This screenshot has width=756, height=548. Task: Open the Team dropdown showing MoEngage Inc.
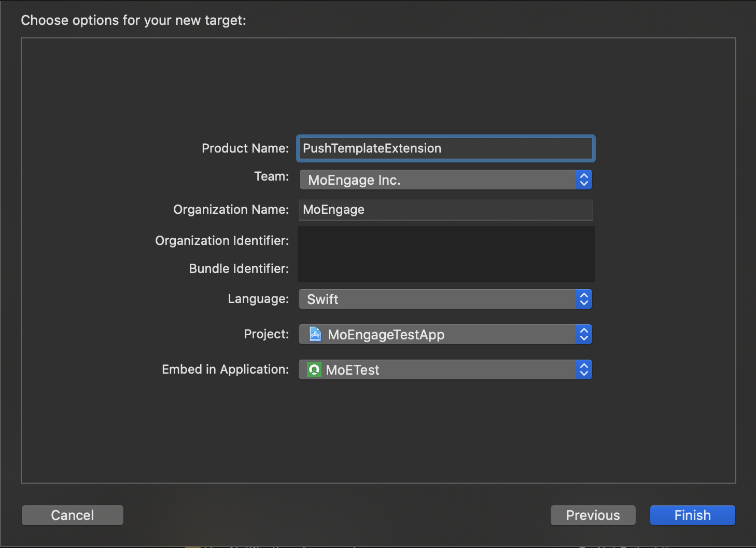tap(445, 180)
